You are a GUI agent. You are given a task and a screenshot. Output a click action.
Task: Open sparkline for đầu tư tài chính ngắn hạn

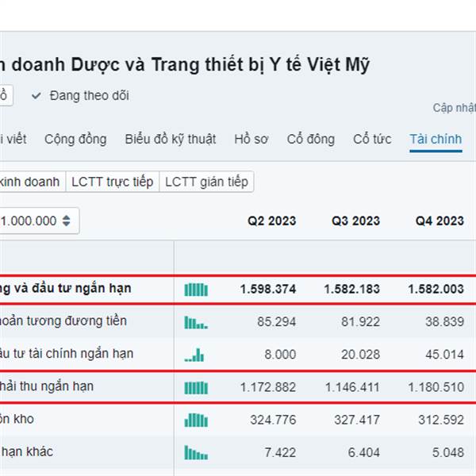pyautogui.click(x=194, y=355)
